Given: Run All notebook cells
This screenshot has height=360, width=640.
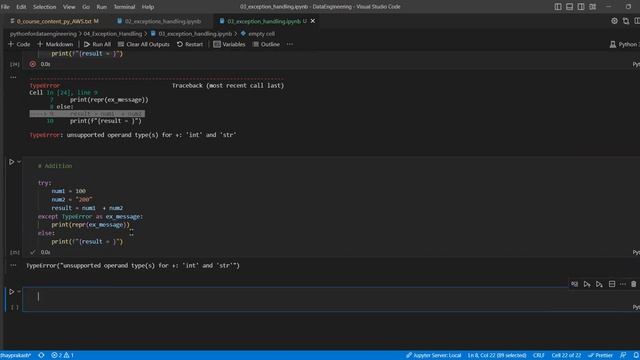Looking at the screenshot, I should point(97,44).
